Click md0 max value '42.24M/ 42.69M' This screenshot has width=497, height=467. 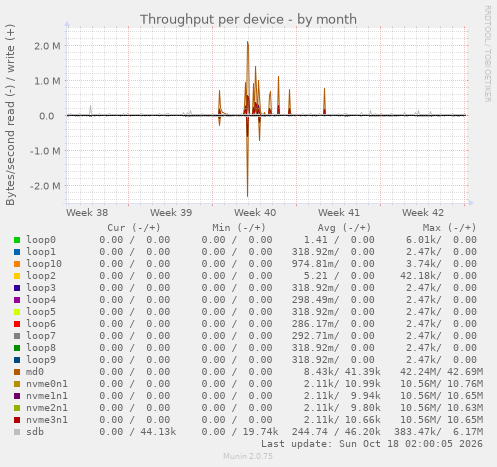441,372
